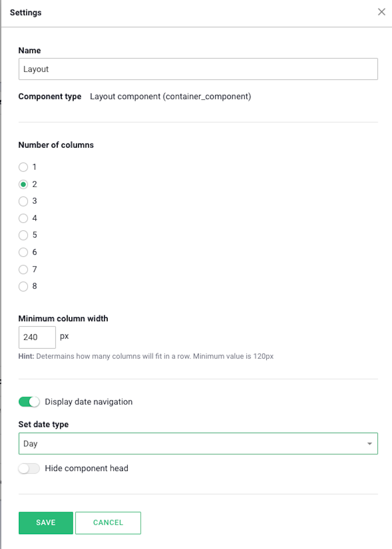
Task: Select 4 columns radio button
Action: [23, 218]
